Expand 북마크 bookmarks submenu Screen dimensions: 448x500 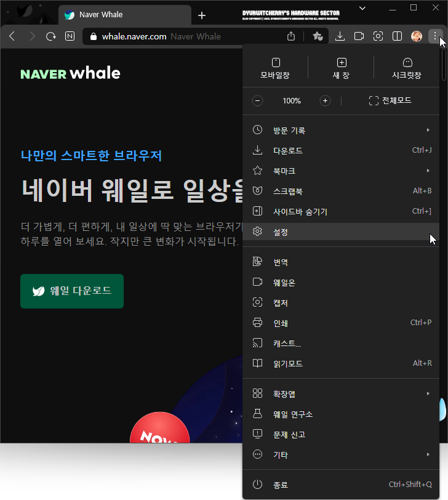pos(341,171)
